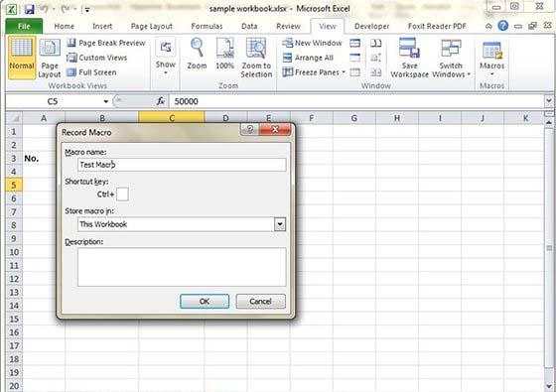
Task: Click the formula bar showing 50000
Action: click(356, 101)
